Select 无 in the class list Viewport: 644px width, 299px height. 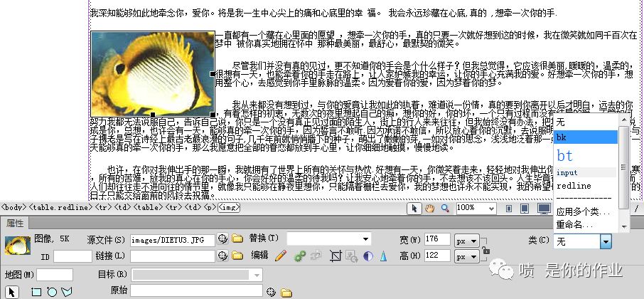tap(586, 122)
